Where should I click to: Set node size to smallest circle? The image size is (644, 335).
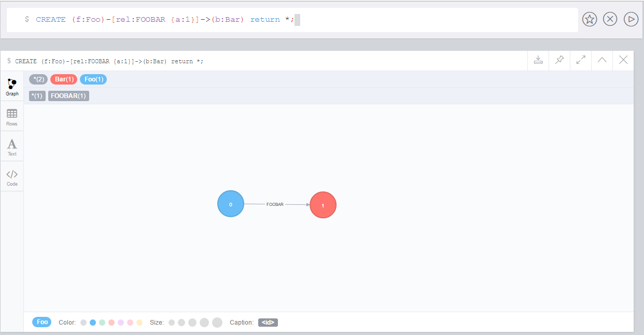[172, 323]
